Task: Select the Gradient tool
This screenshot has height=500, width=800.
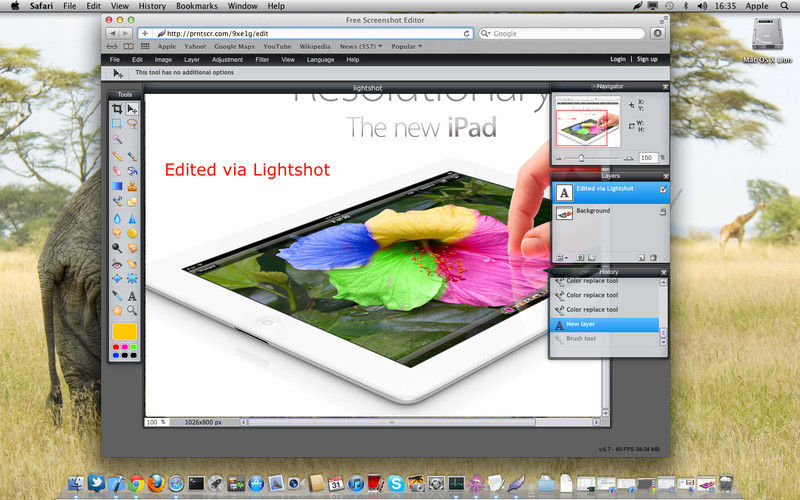Action: point(117,186)
